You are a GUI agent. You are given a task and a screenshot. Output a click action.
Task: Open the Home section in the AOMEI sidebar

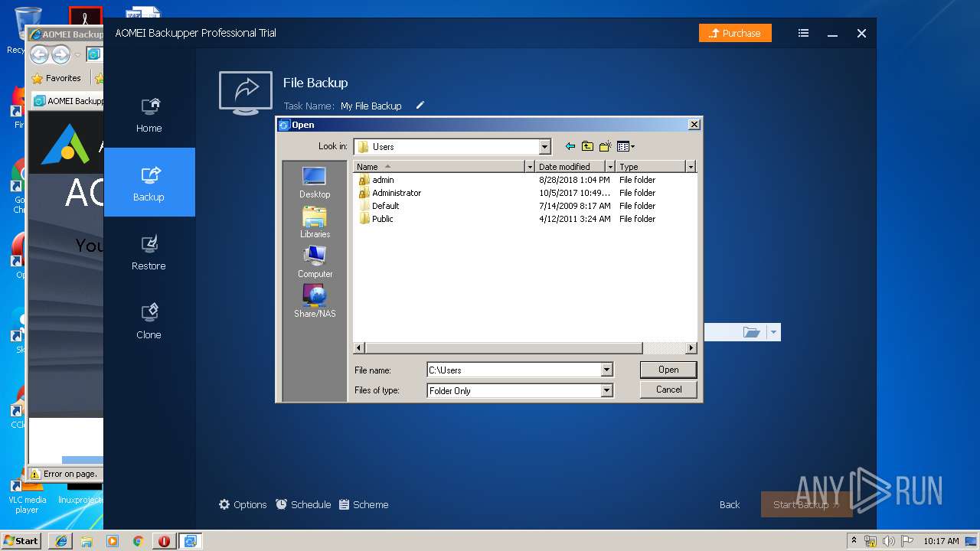(149, 115)
